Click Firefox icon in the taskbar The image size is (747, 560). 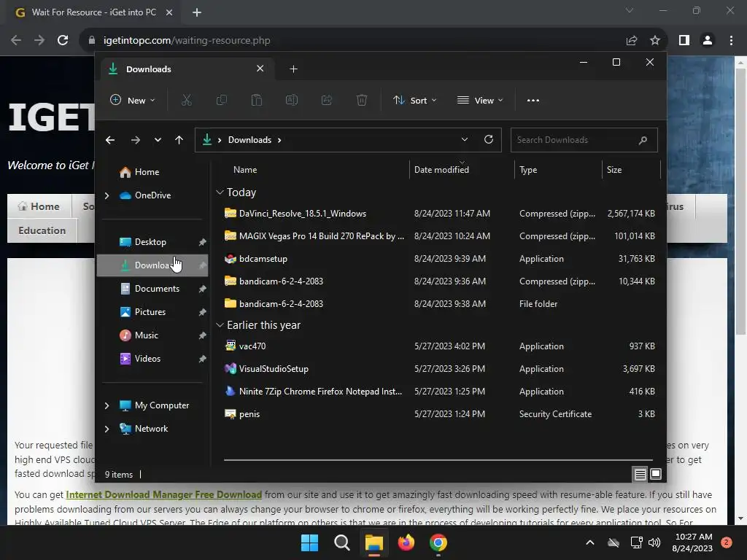[406, 542]
